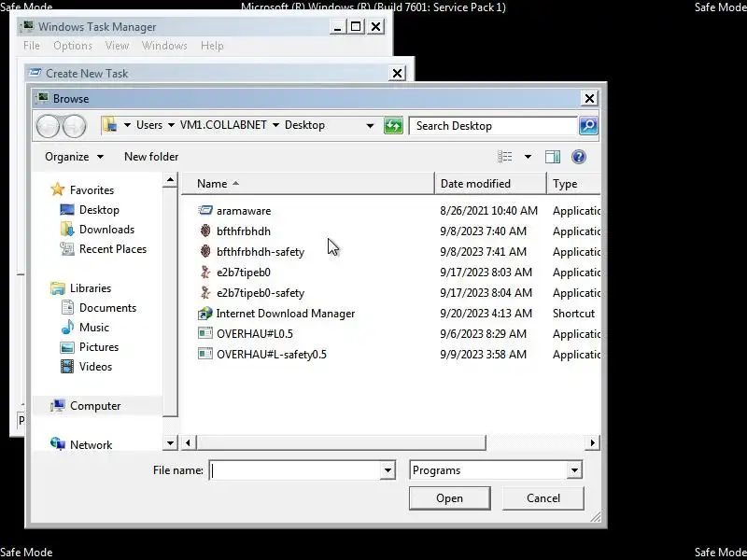Open Task Manager View menu
Viewport: 747px width, 560px height.
tap(117, 46)
